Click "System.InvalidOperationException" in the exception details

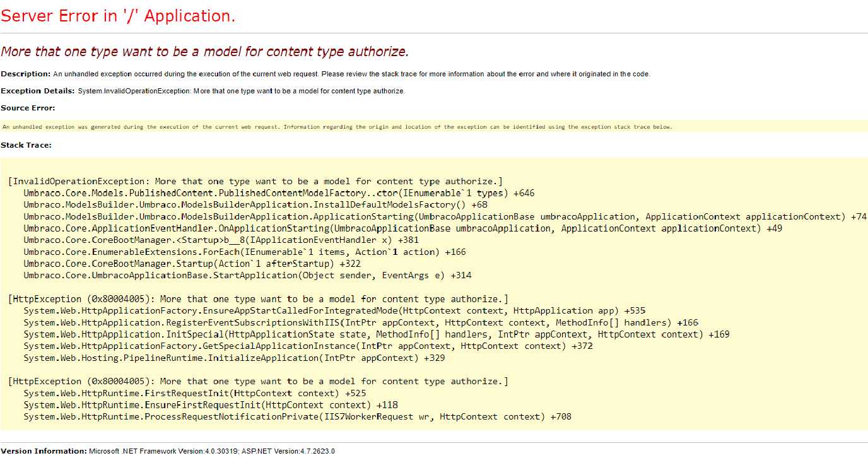(x=134, y=91)
